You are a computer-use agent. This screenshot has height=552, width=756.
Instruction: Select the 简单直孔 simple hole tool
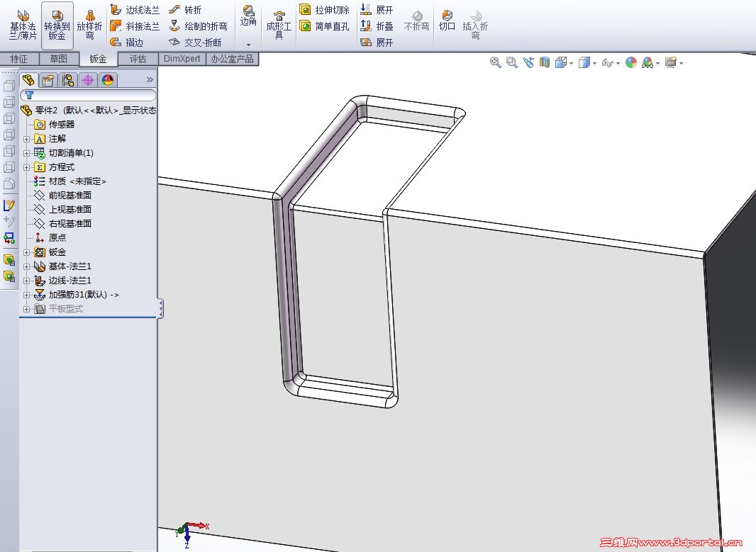click(324, 26)
